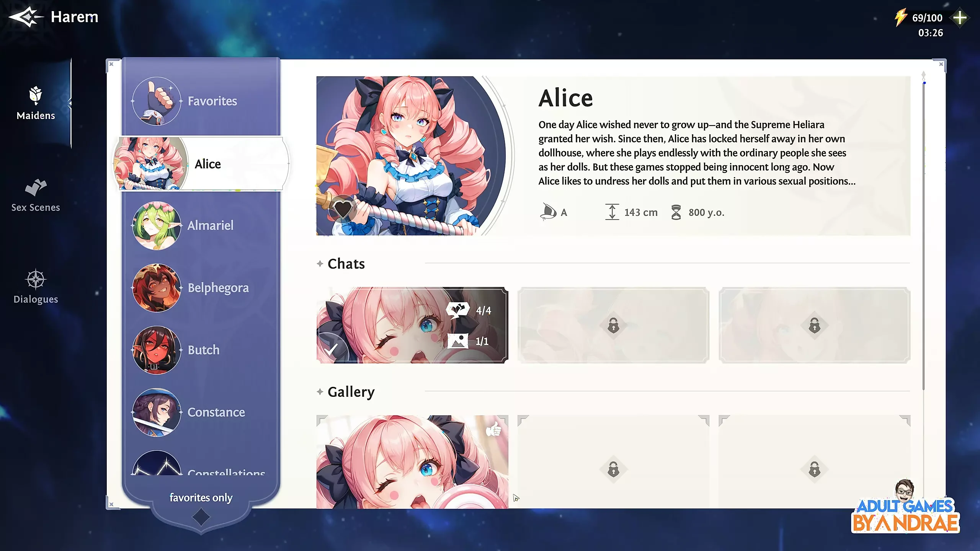980x551 pixels.
Task: Click the thumbs-up on the gallery image
Action: point(493,429)
